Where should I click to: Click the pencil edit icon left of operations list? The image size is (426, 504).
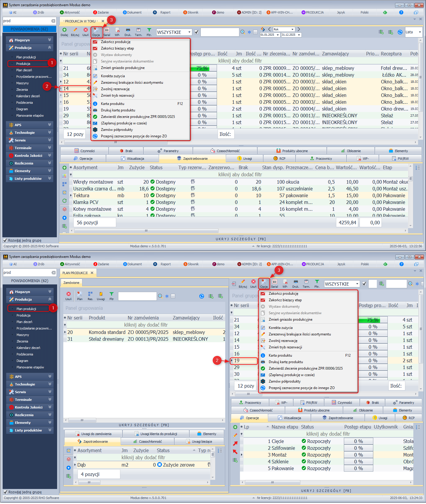click(x=235, y=435)
